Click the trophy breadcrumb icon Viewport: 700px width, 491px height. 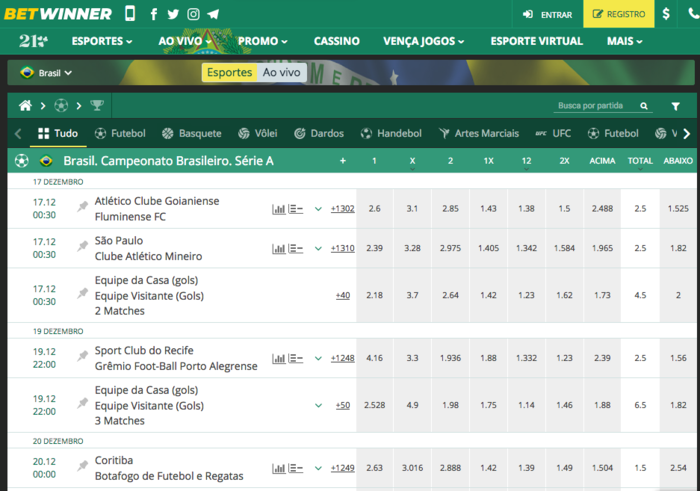[x=97, y=106]
